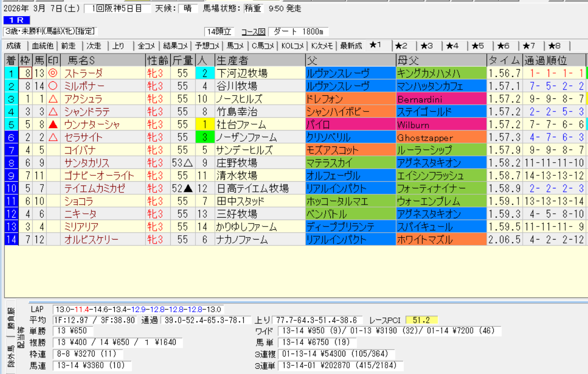Switch to the 結果コメ tab
Image resolution: width=588 pixels, height=374 pixels.
(x=175, y=46)
